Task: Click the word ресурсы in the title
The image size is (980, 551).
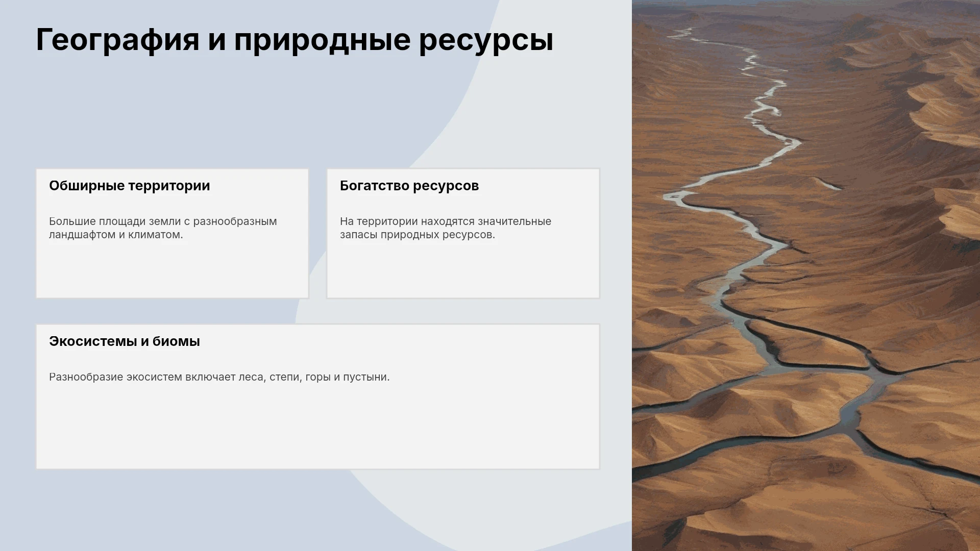Action: point(486,40)
